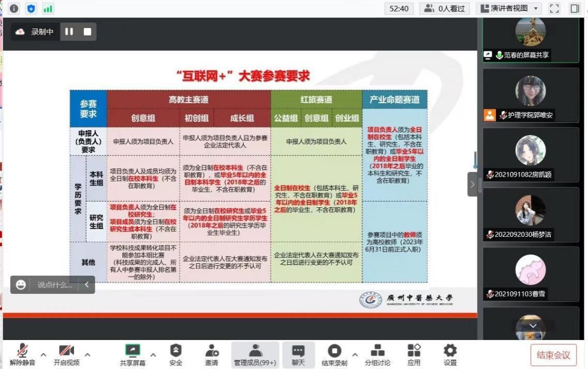
Task: Toggle full screen mode icon
Action: click(x=554, y=8)
